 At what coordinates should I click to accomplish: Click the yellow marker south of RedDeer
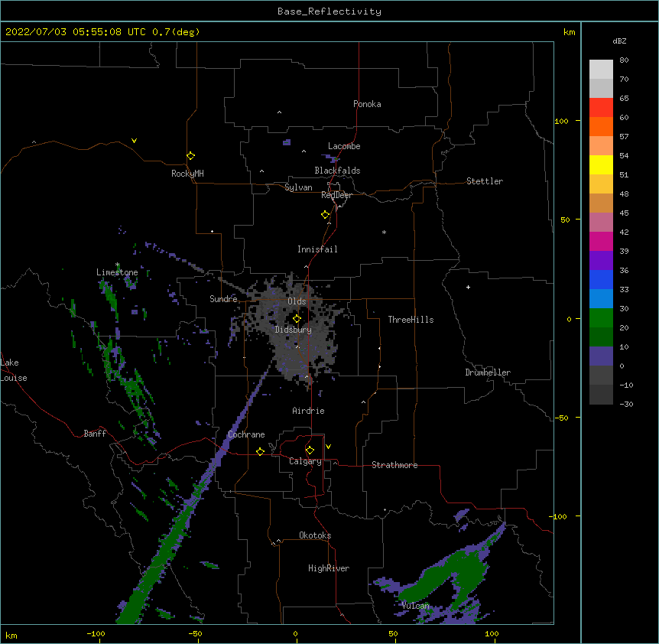tap(325, 214)
